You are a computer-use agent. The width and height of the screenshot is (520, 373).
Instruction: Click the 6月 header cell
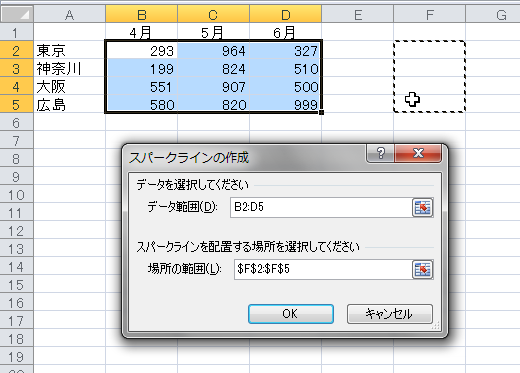286,32
